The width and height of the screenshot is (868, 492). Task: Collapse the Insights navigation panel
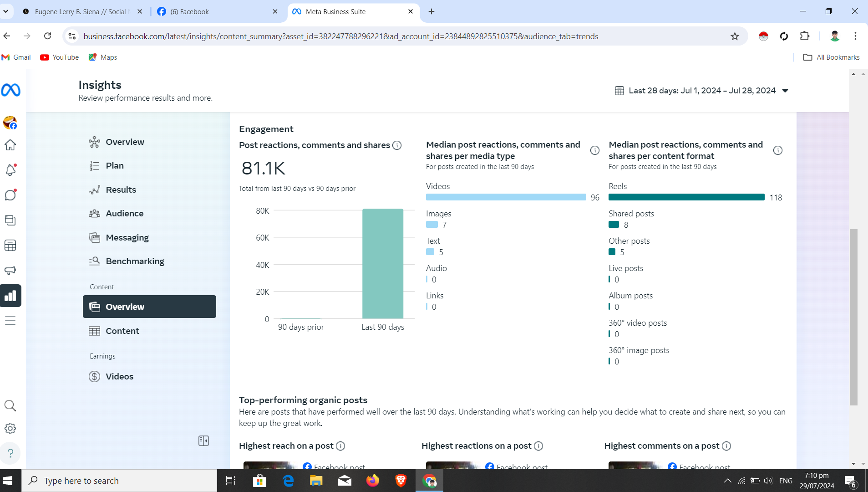coord(203,441)
